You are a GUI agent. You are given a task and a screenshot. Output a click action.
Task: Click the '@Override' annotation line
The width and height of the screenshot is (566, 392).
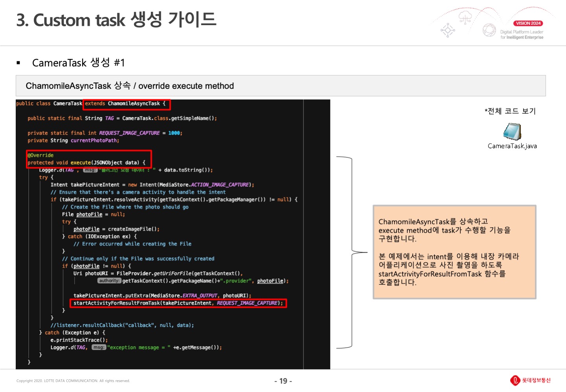click(x=40, y=155)
